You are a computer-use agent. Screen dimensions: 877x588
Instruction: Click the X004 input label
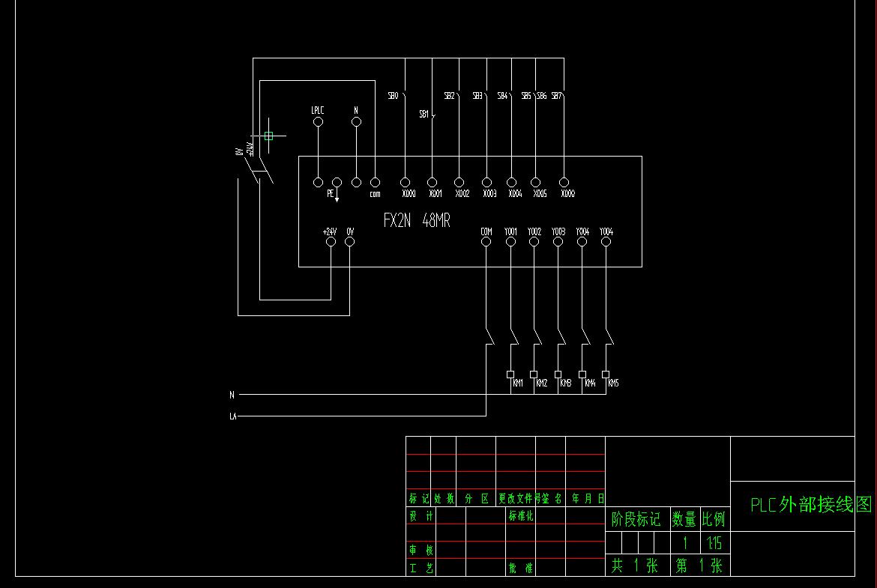[x=515, y=193]
